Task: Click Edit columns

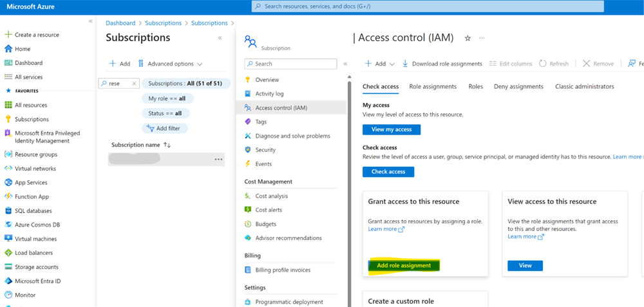Action: click(x=511, y=64)
